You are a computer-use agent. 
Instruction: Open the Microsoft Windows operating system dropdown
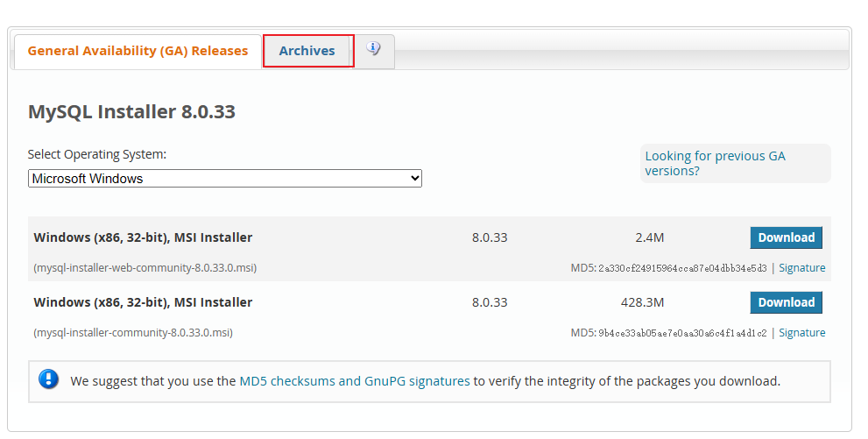(x=224, y=179)
